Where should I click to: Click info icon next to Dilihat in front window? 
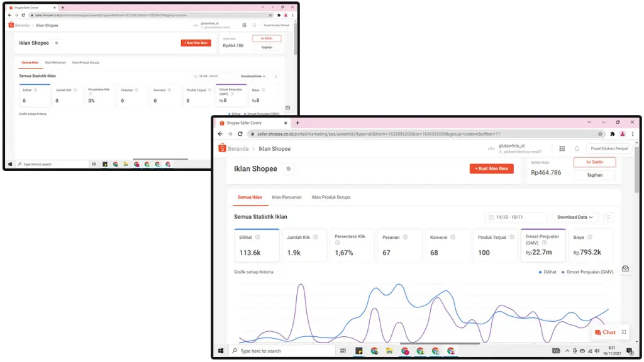click(x=257, y=237)
